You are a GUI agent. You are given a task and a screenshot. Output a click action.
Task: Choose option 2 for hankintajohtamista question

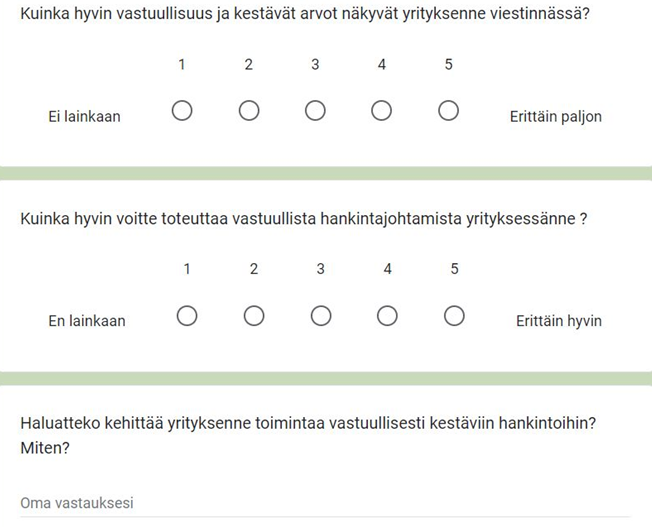pos(254,316)
